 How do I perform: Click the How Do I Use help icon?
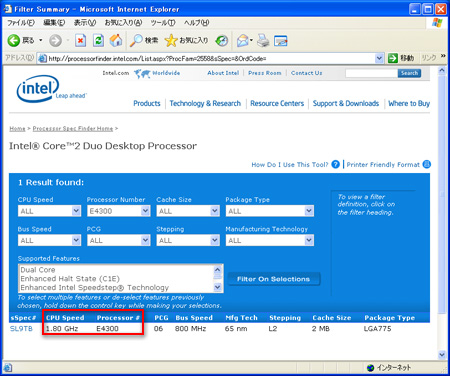pyautogui.click(x=335, y=164)
